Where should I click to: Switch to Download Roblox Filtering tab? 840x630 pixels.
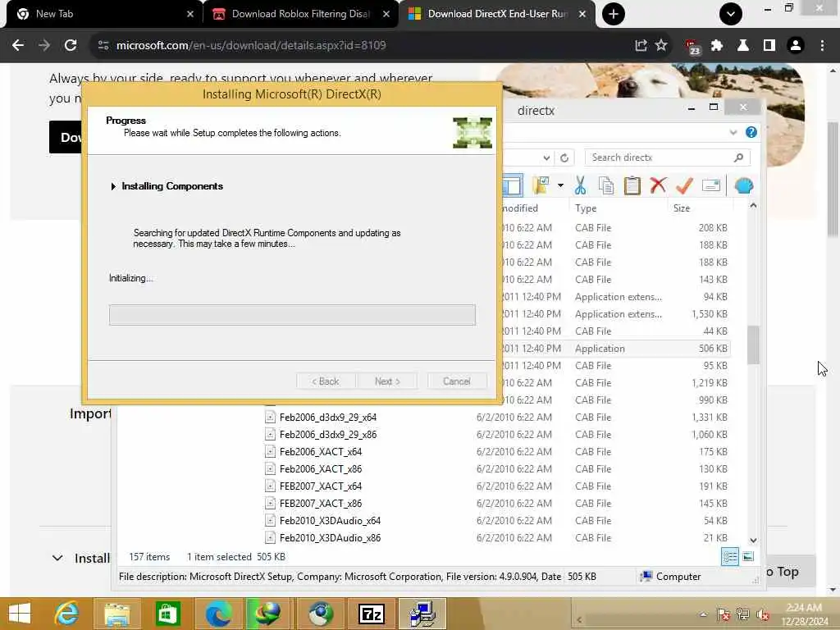coord(300,14)
